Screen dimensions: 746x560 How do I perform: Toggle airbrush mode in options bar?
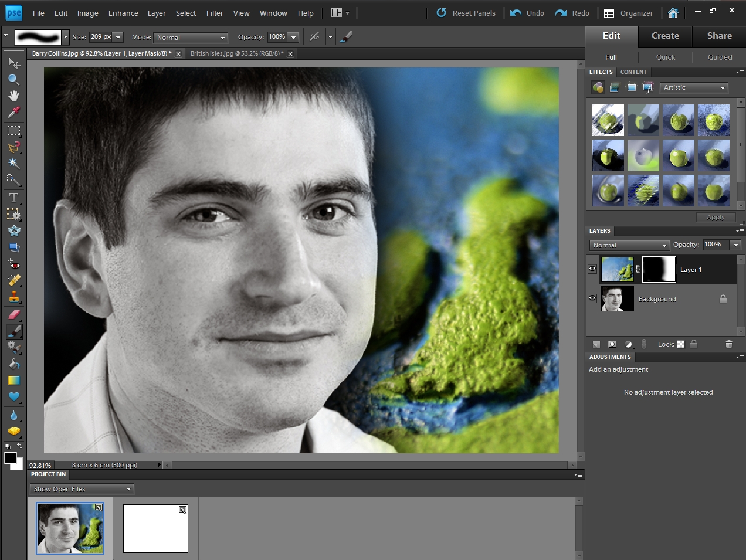tap(314, 37)
